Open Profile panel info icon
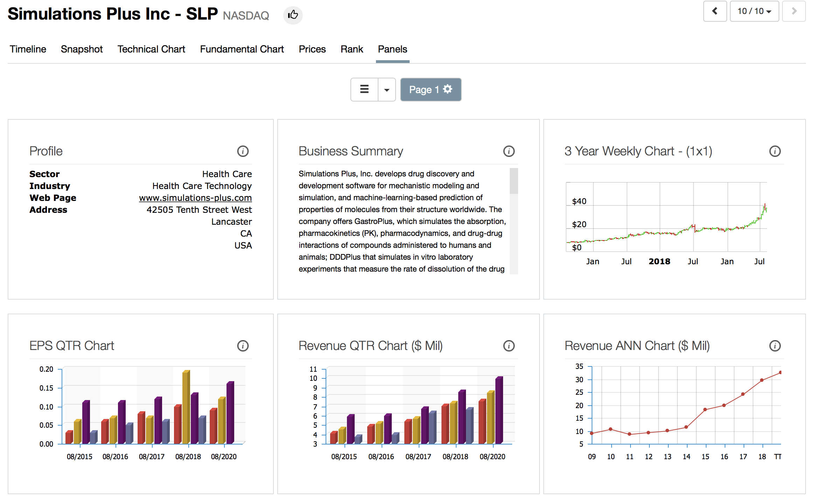Image resolution: width=815 pixels, height=504 pixels. click(243, 151)
